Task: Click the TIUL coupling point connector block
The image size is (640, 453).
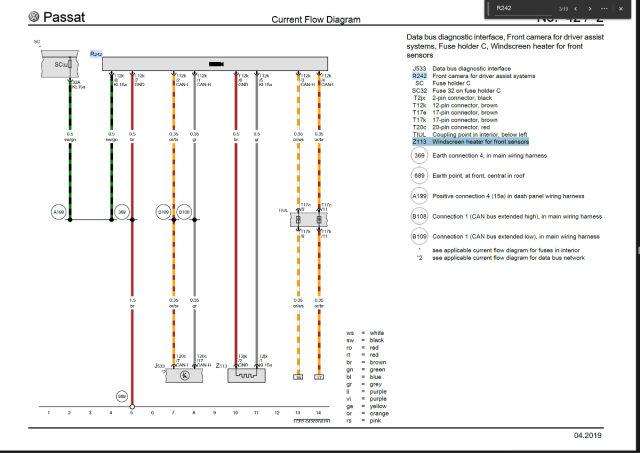Action: pyautogui.click(x=308, y=220)
